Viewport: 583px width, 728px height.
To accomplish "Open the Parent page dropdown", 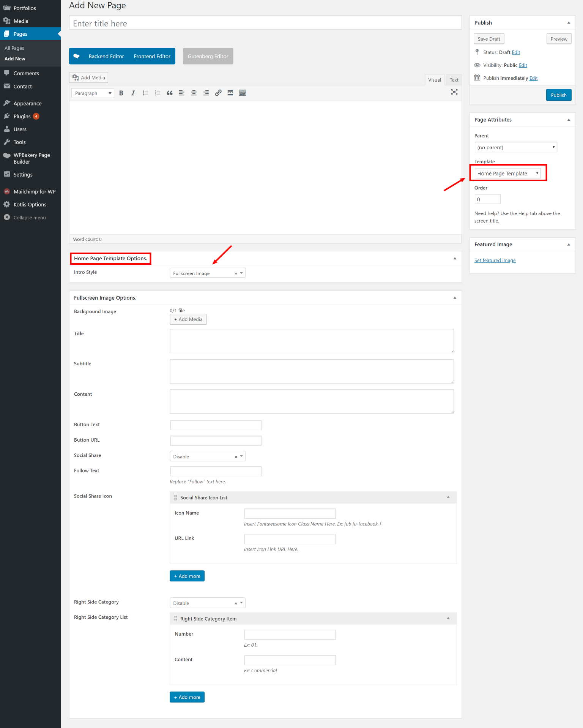I will click(x=515, y=147).
